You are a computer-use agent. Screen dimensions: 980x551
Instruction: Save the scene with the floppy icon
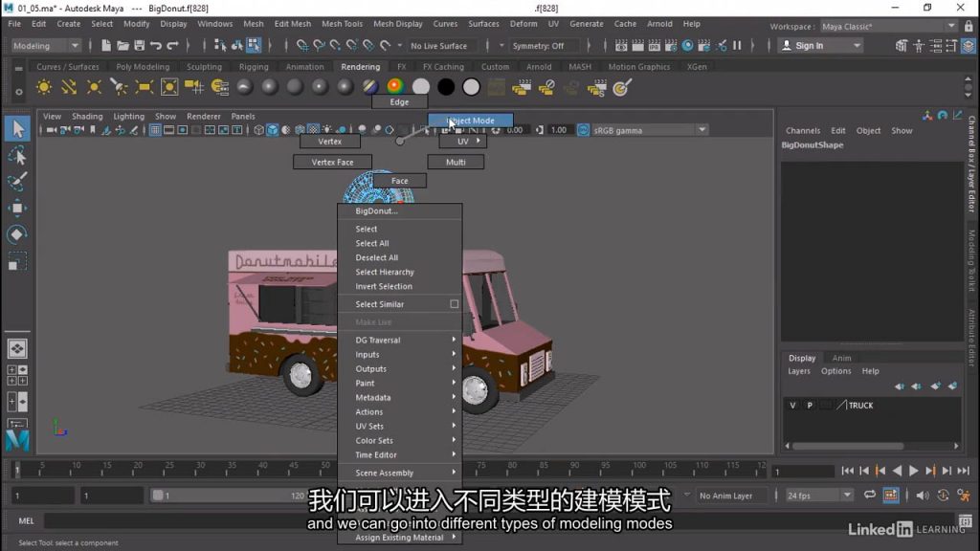139,46
